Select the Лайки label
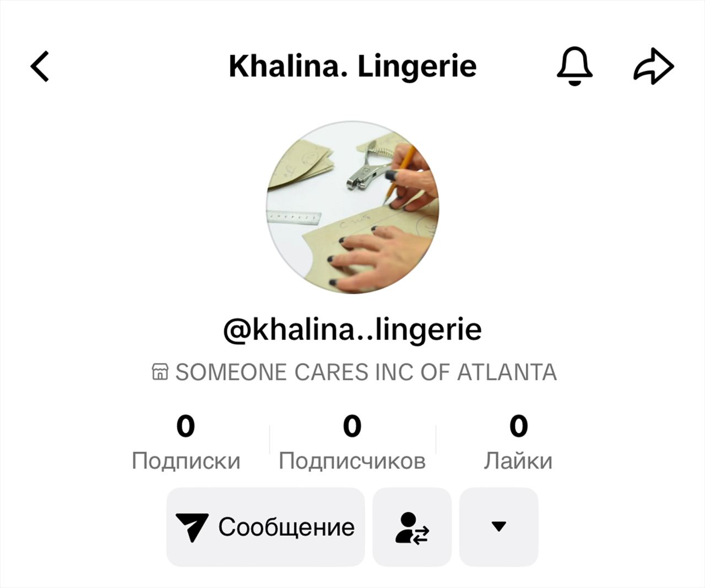Image resolution: width=705 pixels, height=588 pixels. (518, 461)
